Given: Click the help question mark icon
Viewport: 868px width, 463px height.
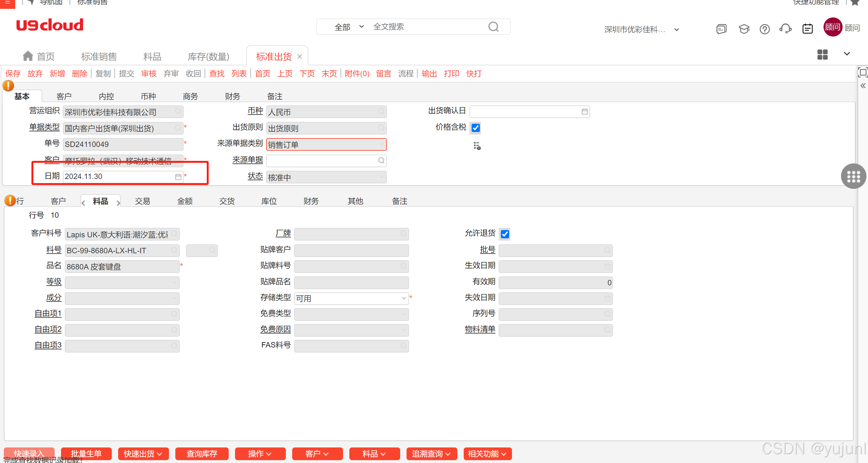Looking at the screenshot, I should click(764, 29).
